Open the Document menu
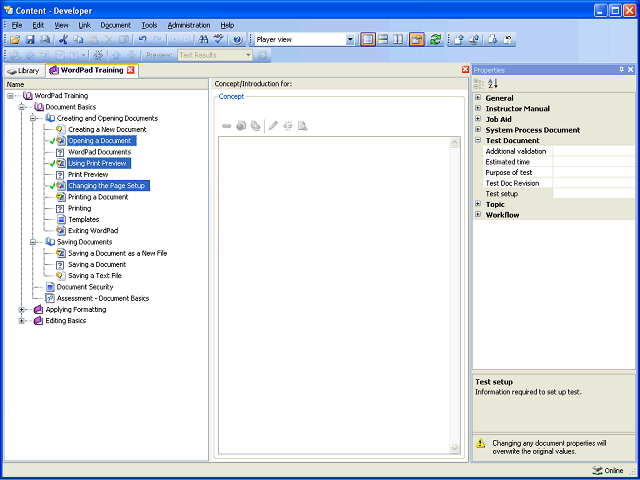The height and width of the screenshot is (480, 640). coord(116,25)
